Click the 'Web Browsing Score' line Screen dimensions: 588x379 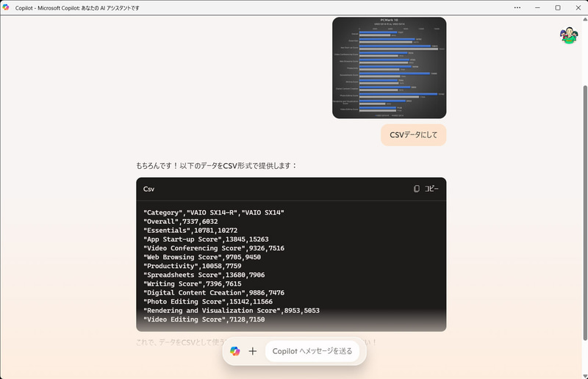coord(201,257)
